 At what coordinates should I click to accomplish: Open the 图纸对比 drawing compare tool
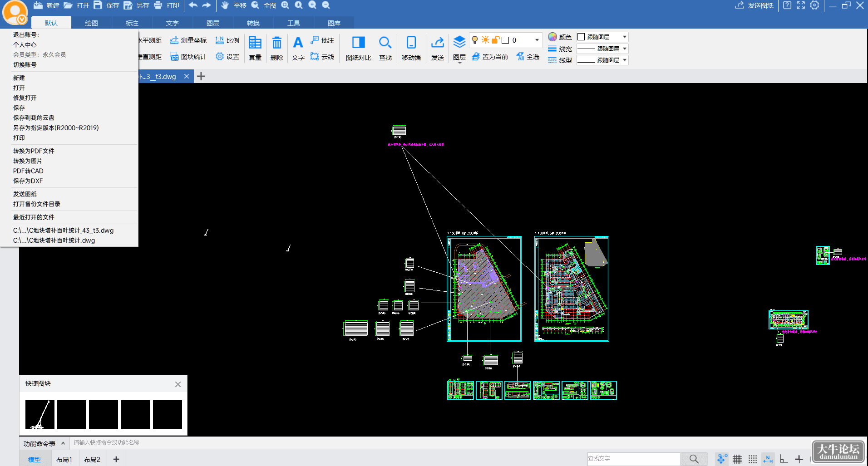point(359,48)
